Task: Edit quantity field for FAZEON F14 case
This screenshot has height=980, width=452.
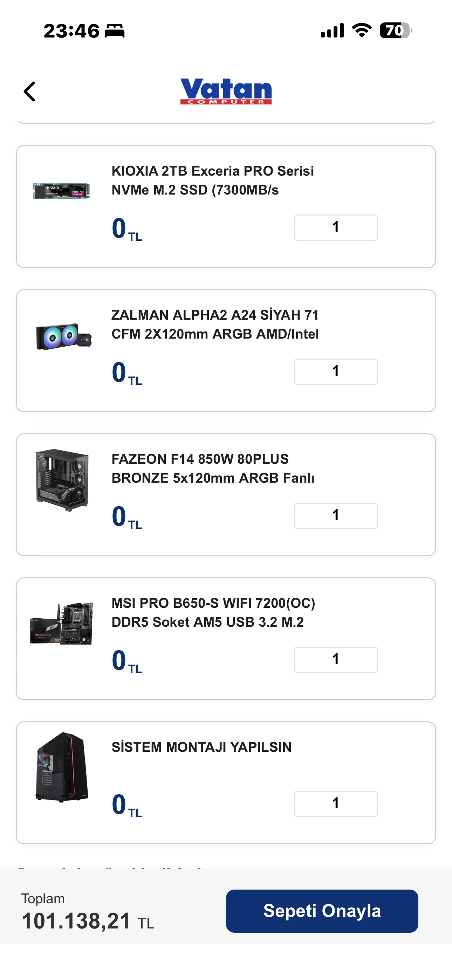Action: tap(336, 516)
